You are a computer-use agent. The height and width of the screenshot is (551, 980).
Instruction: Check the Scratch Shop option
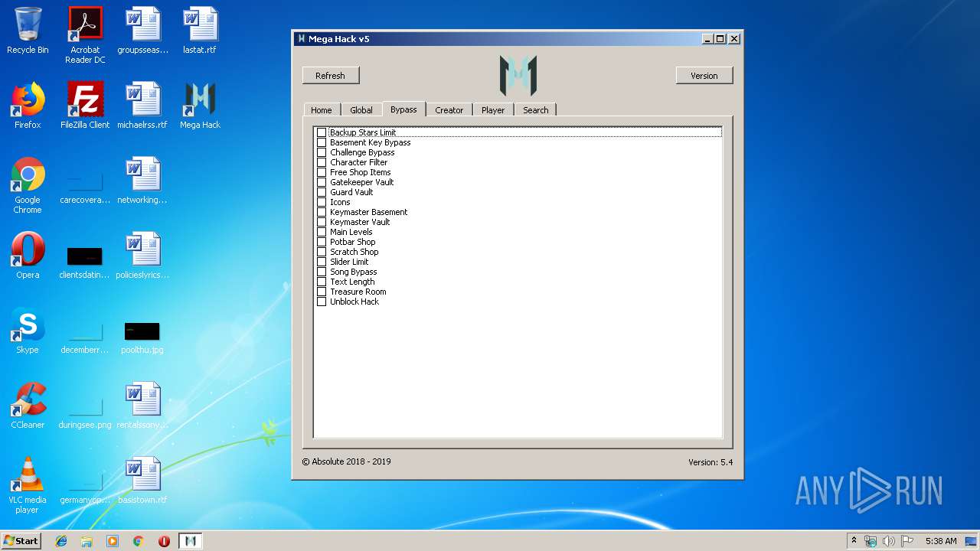click(322, 252)
